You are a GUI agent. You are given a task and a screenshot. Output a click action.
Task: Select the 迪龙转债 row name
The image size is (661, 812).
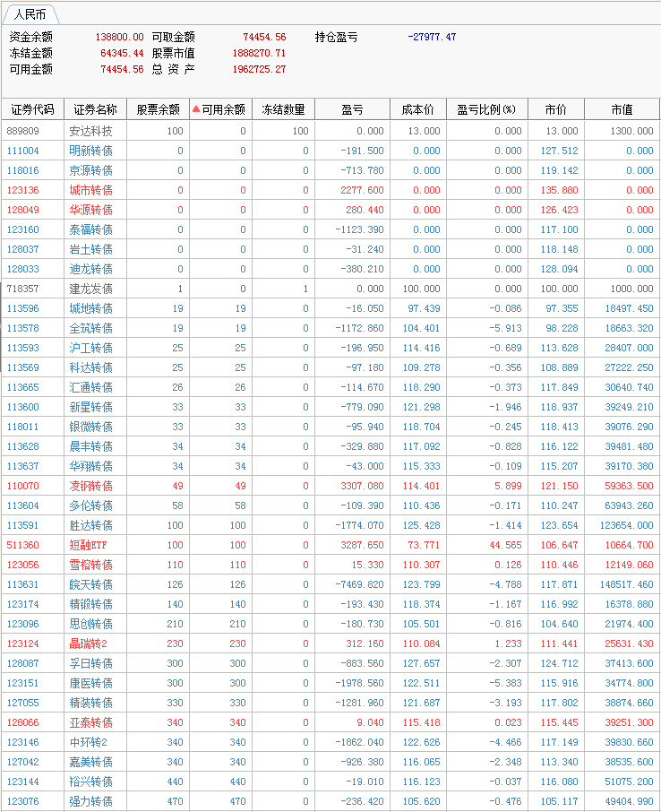(90, 269)
